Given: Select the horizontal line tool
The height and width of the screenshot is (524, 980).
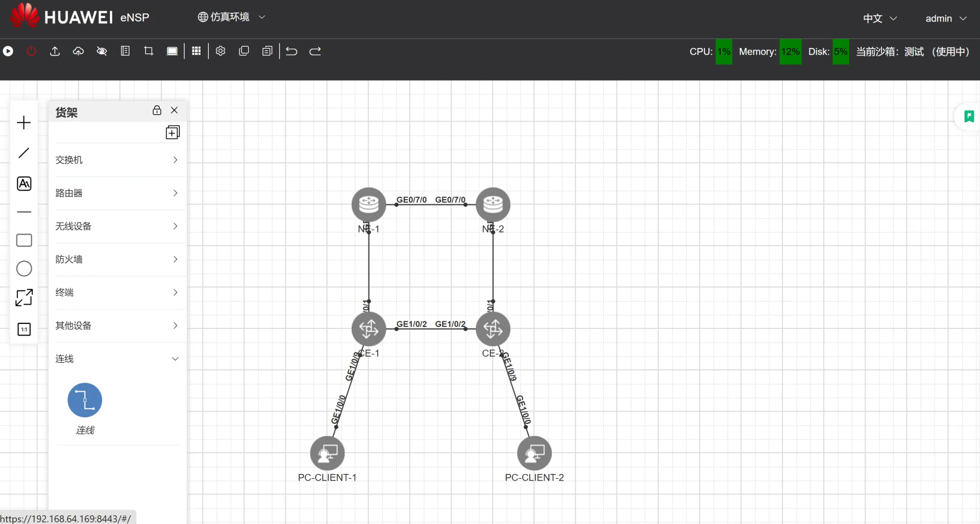Looking at the screenshot, I should (x=24, y=212).
